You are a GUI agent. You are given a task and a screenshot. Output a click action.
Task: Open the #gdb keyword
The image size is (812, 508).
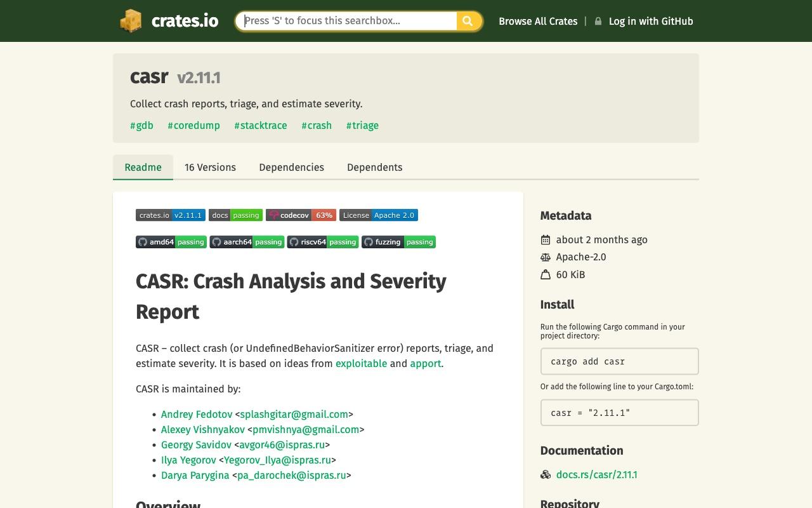[x=141, y=125]
